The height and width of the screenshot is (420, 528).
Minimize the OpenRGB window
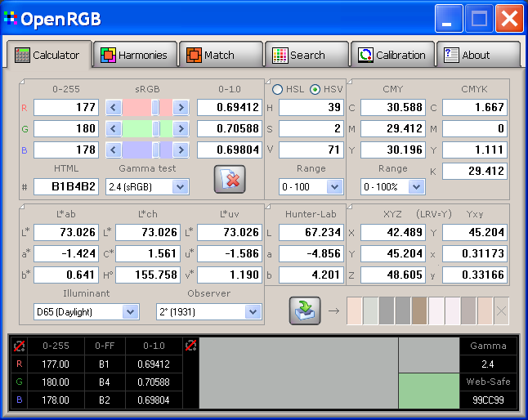pos(449,19)
